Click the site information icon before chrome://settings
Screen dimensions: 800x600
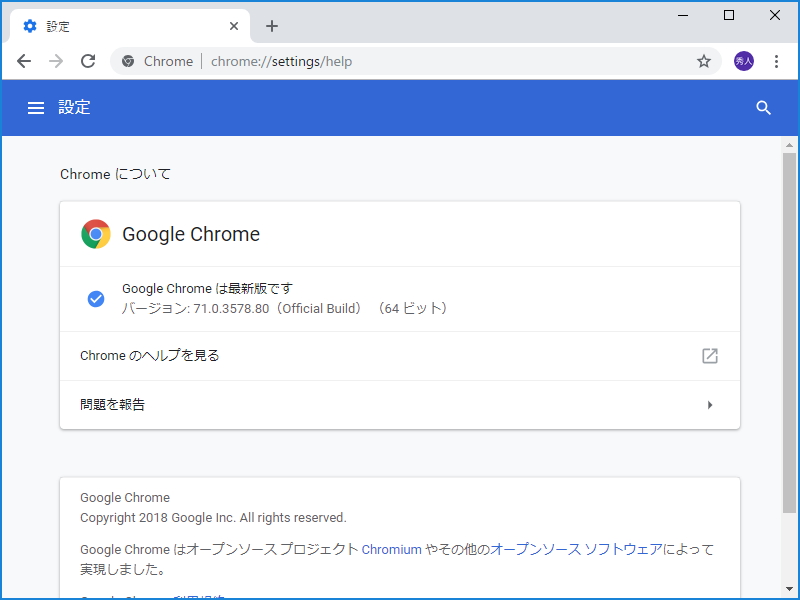[127, 61]
